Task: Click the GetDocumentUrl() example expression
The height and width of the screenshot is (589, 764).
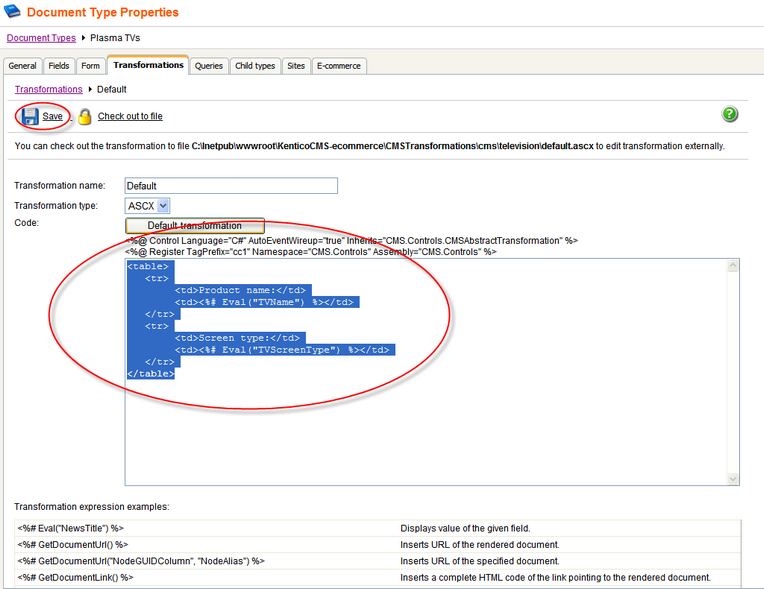Action: point(73,545)
